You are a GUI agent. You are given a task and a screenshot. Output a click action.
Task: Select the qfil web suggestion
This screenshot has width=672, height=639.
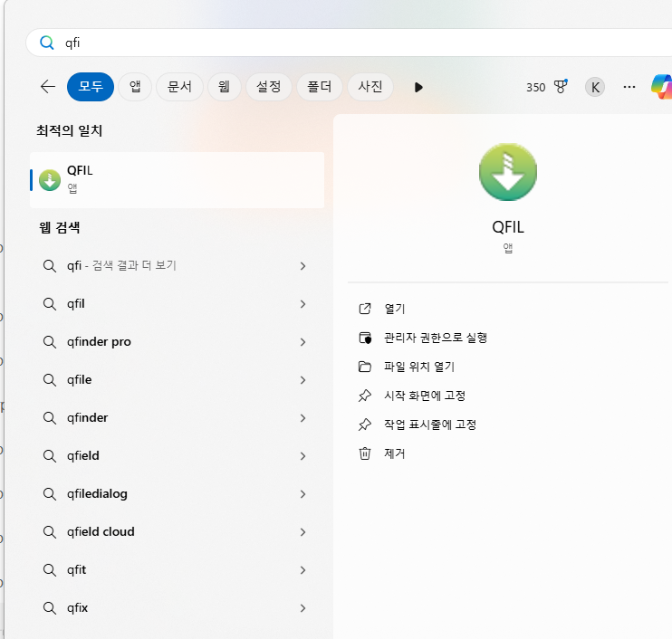[177, 304]
